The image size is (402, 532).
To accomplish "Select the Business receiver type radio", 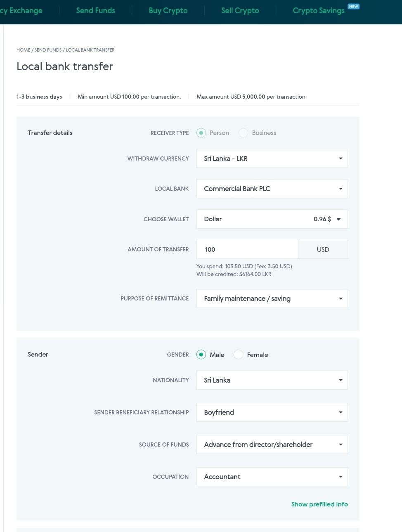I will point(244,133).
